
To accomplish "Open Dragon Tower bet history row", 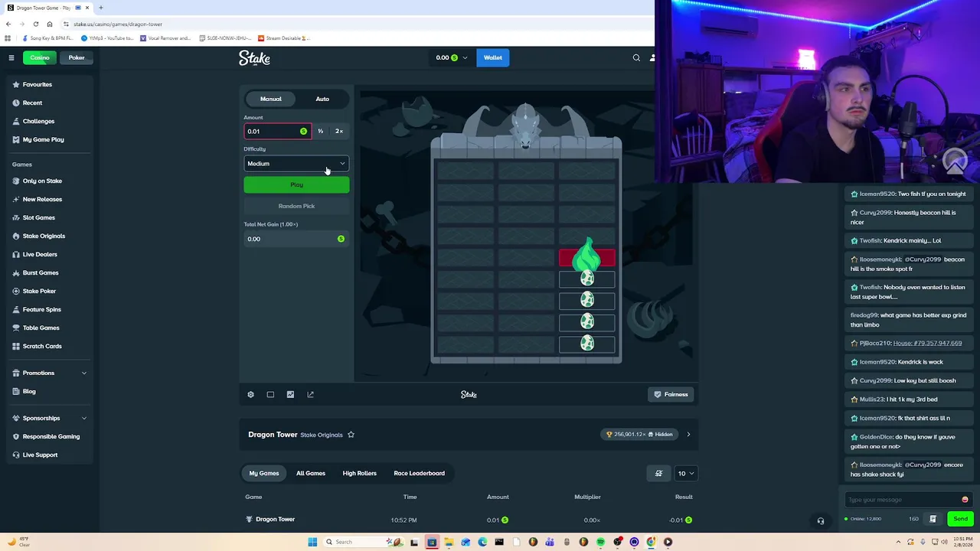I will (469, 520).
